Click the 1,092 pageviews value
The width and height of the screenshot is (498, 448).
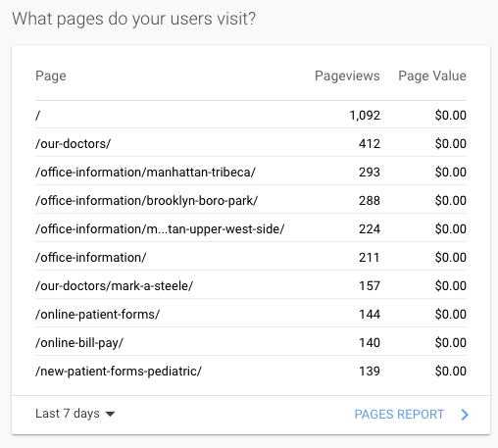coord(365,116)
